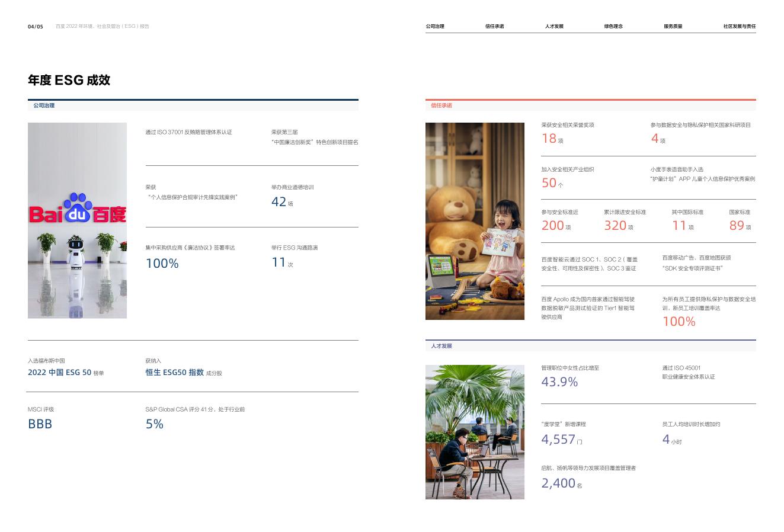The width and height of the screenshot is (784, 532).
Task: Click the blue-lined 公司治理 section header
Action: 193,105
